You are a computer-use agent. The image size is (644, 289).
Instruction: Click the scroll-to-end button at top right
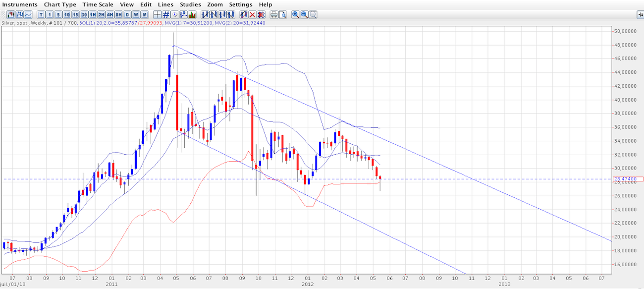point(640,15)
